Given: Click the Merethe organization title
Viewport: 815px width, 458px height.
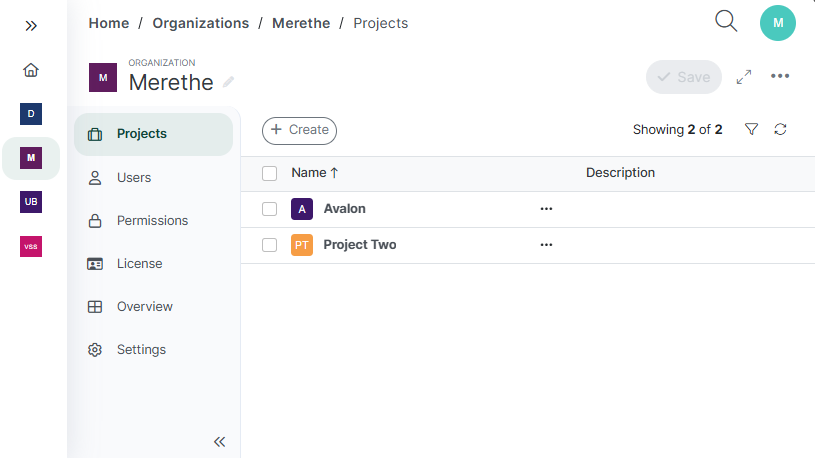Looking at the screenshot, I should [x=171, y=82].
